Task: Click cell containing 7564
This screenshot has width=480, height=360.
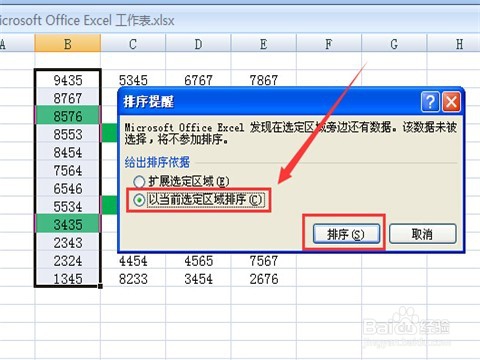Action: [x=68, y=170]
